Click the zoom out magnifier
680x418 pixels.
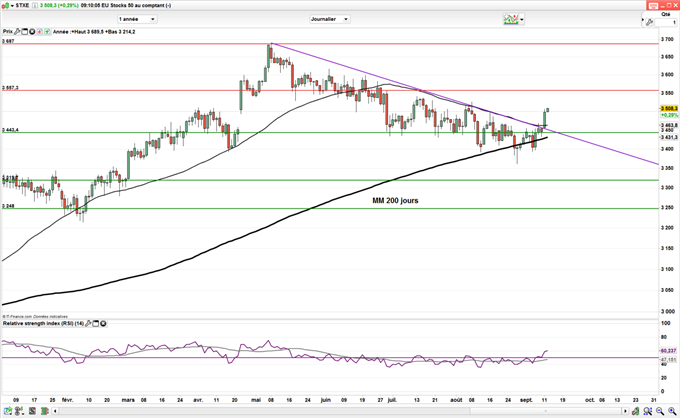click(x=660, y=411)
